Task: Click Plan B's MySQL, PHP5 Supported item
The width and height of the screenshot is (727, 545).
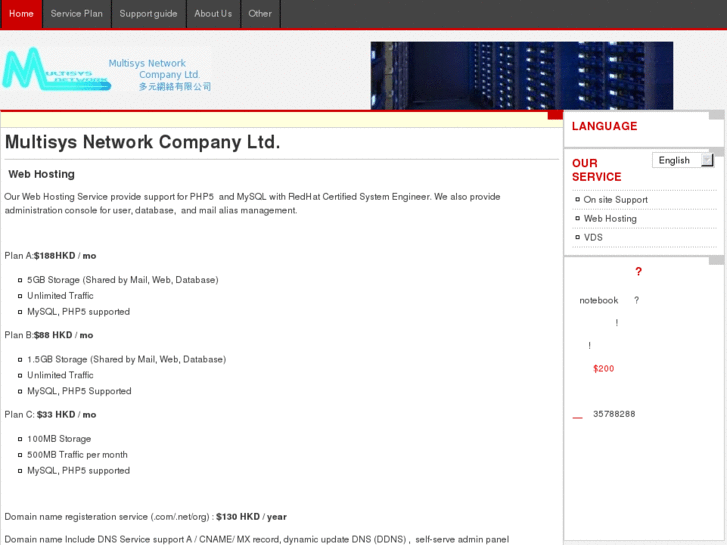Action: (x=79, y=391)
